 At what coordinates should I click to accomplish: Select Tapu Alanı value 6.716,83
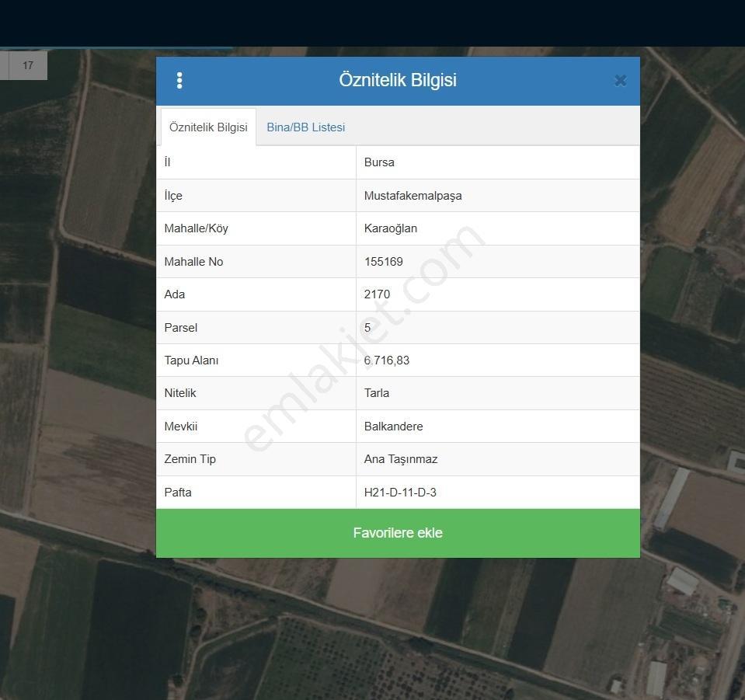(x=386, y=360)
